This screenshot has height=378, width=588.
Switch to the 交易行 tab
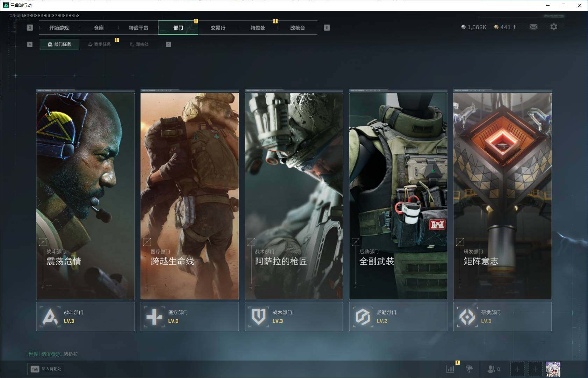(x=218, y=28)
